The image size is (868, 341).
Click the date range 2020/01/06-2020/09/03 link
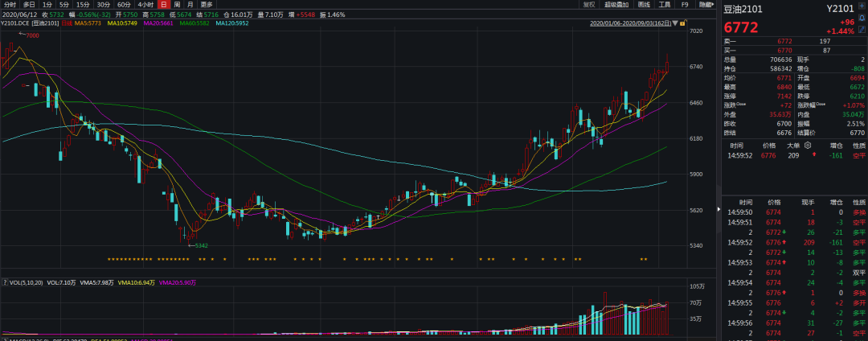click(631, 23)
